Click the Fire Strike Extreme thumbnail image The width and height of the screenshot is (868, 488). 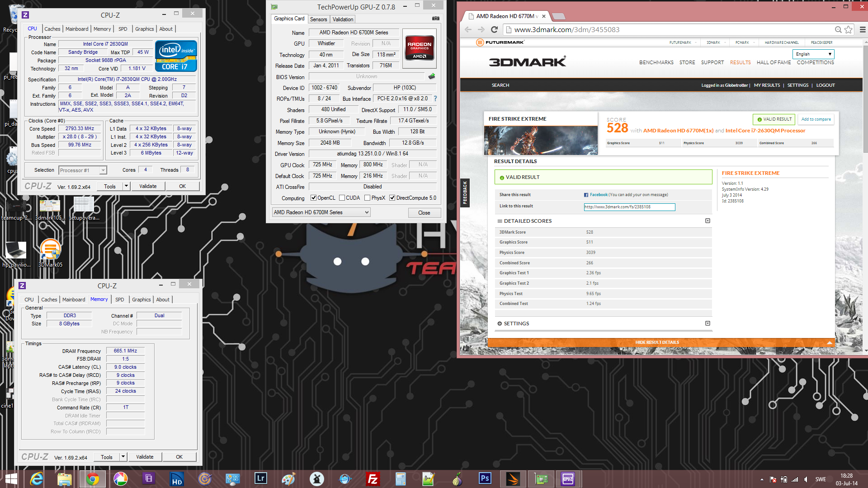[x=541, y=141]
